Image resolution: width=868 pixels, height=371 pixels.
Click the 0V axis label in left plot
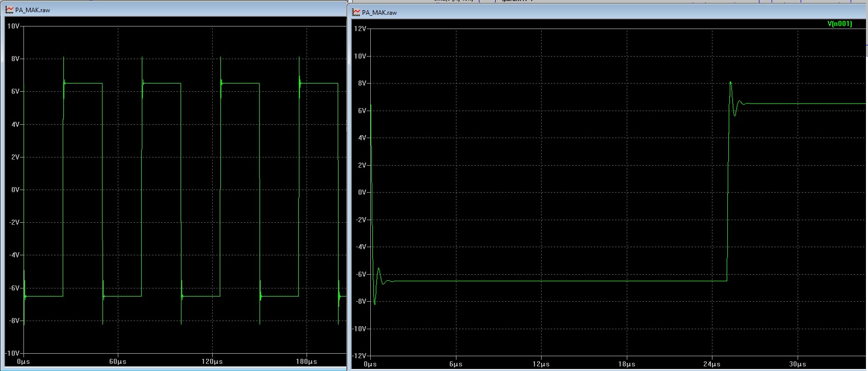pyautogui.click(x=15, y=190)
